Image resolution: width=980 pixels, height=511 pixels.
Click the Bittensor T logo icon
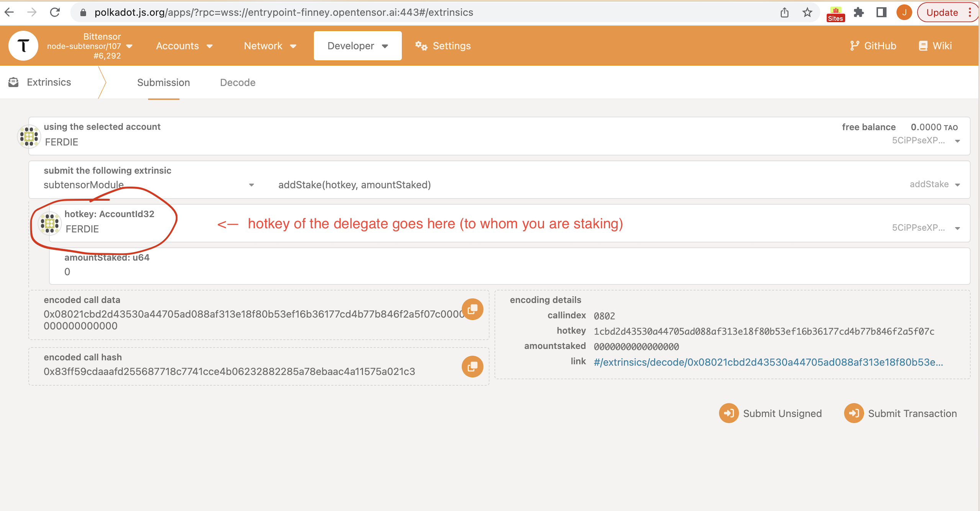point(23,45)
